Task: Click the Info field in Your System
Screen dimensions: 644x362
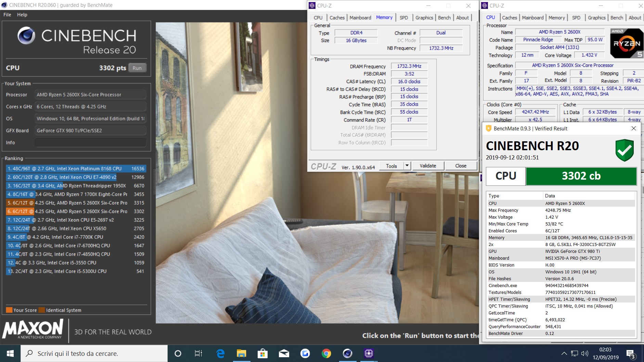Action: [90, 143]
